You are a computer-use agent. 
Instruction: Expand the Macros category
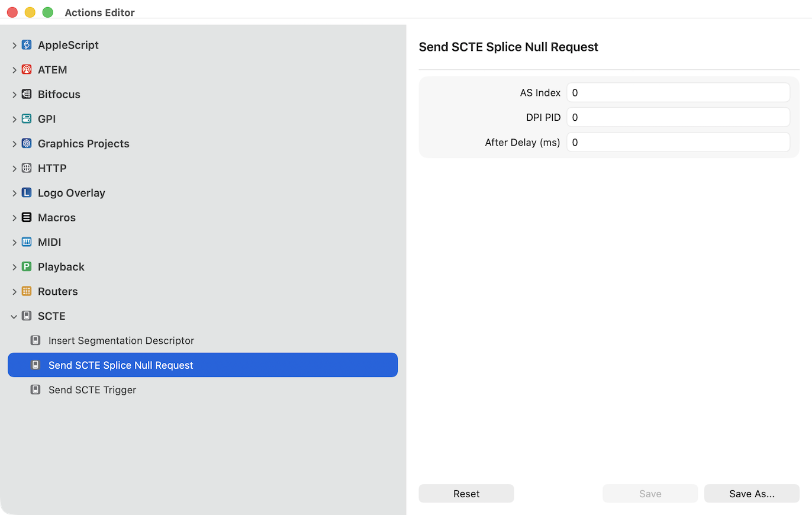coord(14,218)
